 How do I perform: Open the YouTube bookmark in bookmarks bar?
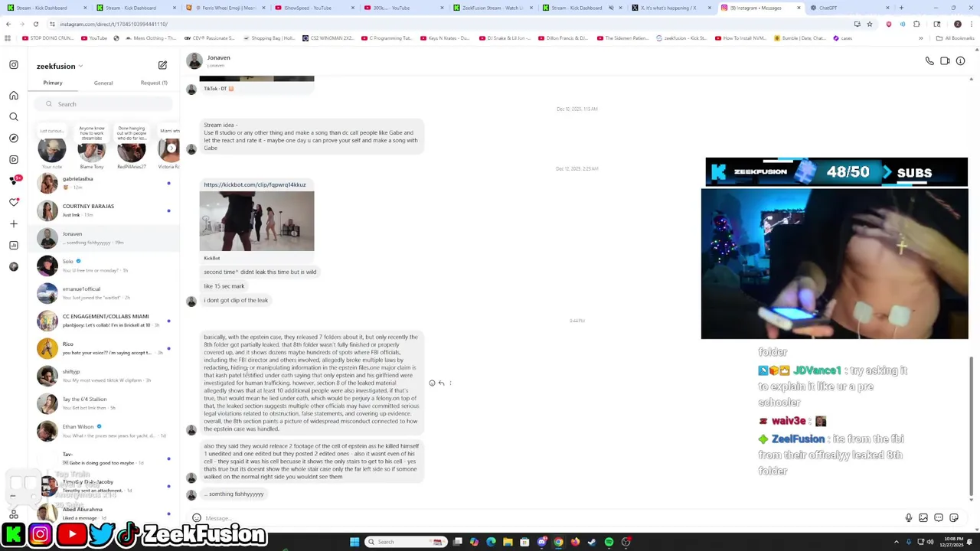pos(94,38)
